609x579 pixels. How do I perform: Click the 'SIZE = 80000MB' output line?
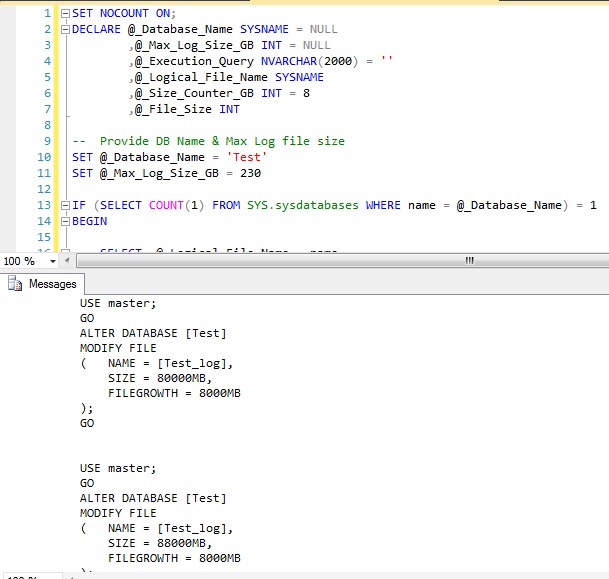[160, 378]
